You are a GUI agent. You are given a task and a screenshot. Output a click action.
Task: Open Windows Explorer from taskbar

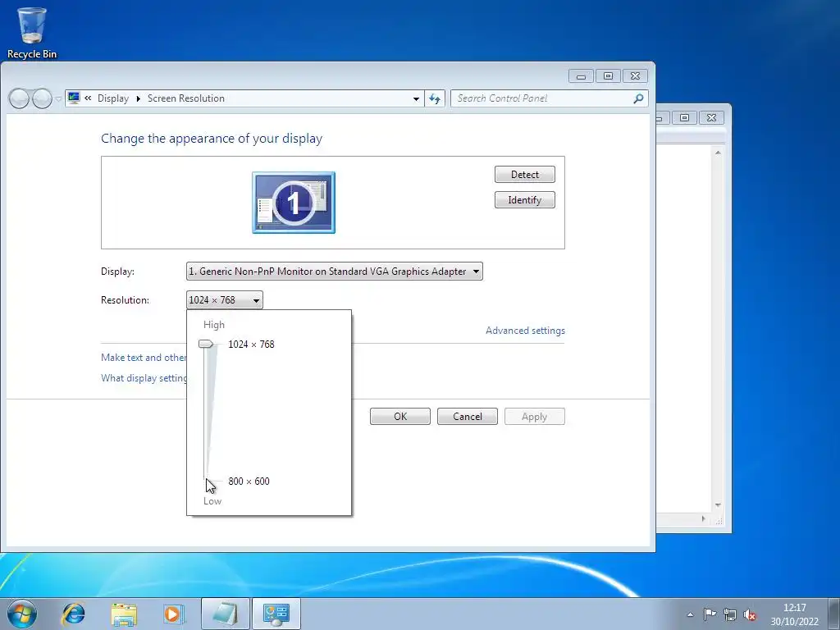(x=124, y=614)
